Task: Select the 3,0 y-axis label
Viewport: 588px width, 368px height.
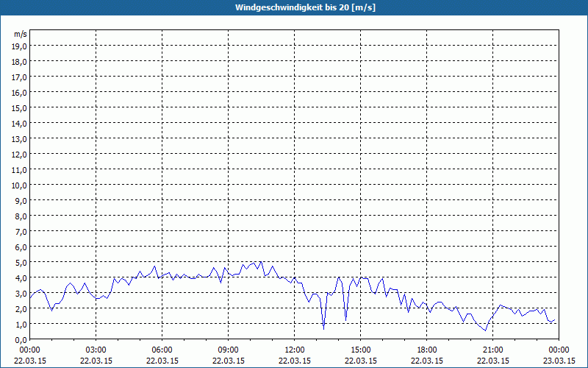Action: coord(21,293)
